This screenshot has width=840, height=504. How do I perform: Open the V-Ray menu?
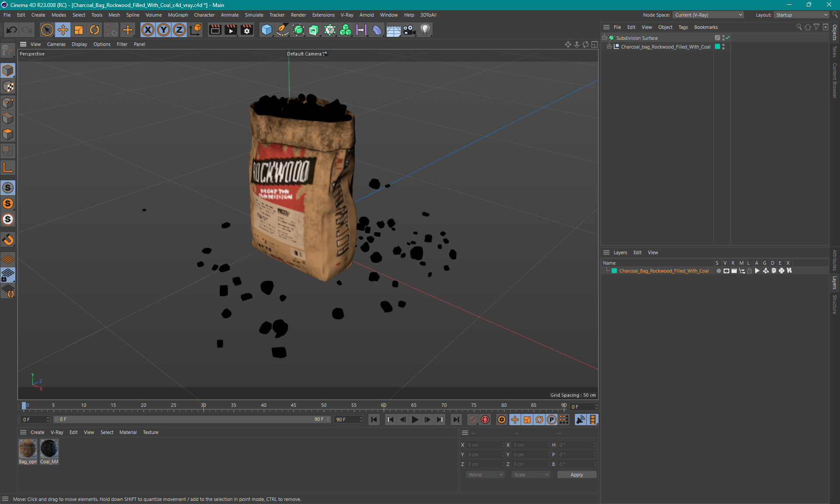(x=347, y=15)
